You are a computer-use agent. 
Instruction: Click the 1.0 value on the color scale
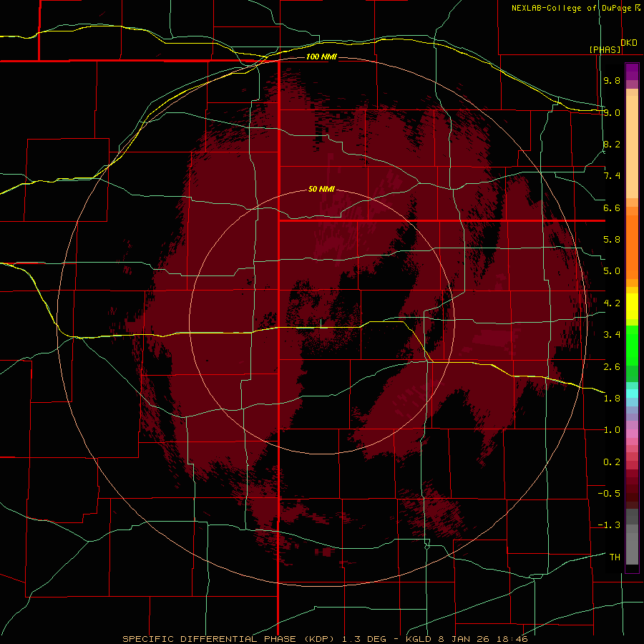[x=612, y=430]
